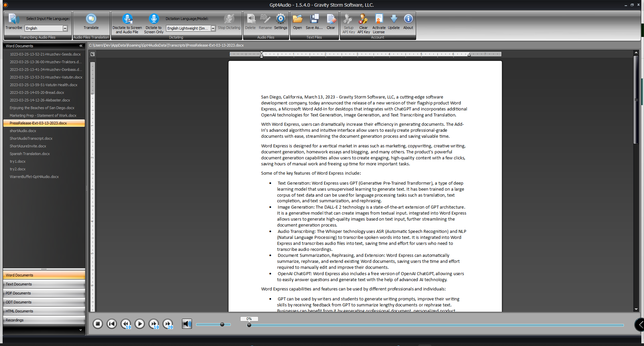Expand the side arrow at right edge
The width and height of the screenshot is (644, 346).
[x=640, y=325]
